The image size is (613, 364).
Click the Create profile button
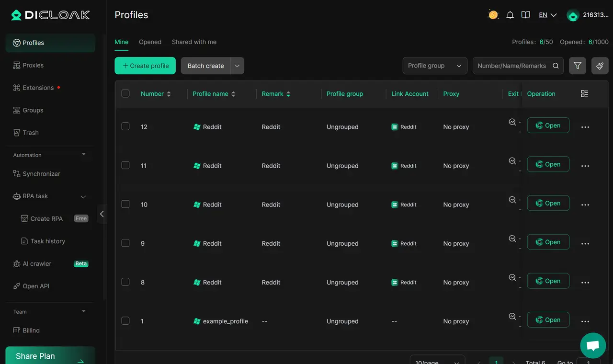click(x=145, y=66)
